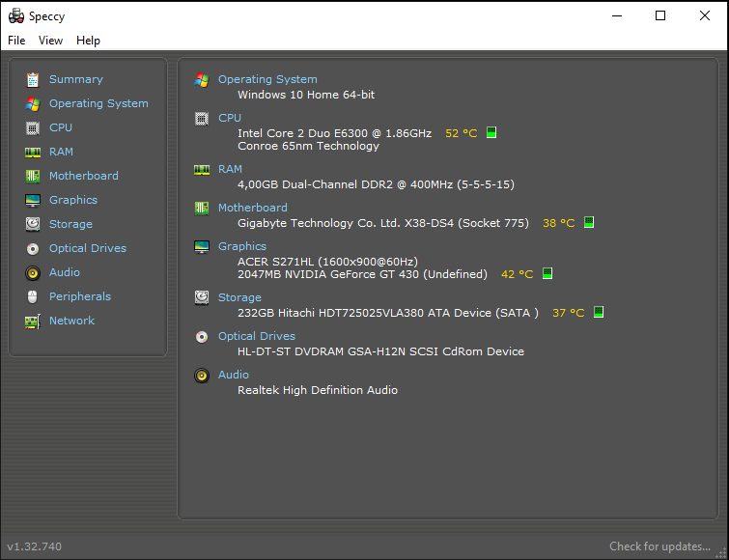
Task: Click the Optical Drives disc icon in sidebar
Action: [33, 248]
